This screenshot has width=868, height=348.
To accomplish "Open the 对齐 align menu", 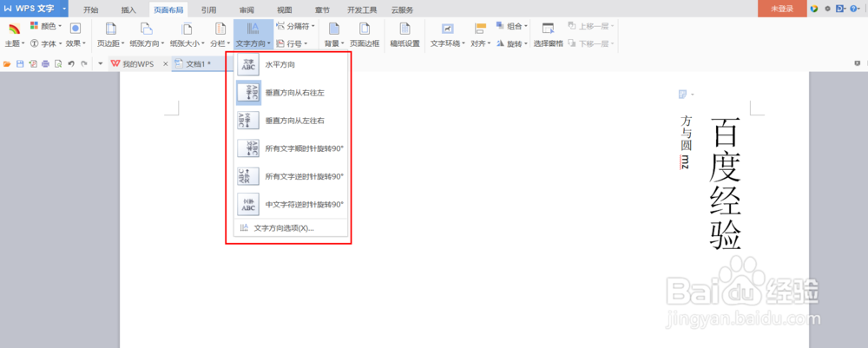I will (x=481, y=36).
